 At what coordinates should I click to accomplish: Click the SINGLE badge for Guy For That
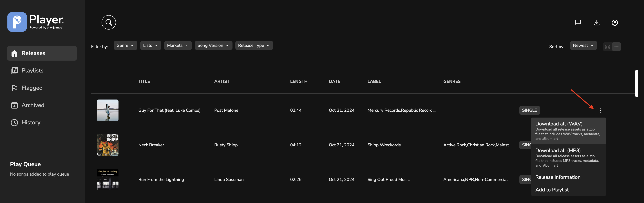pyautogui.click(x=529, y=110)
